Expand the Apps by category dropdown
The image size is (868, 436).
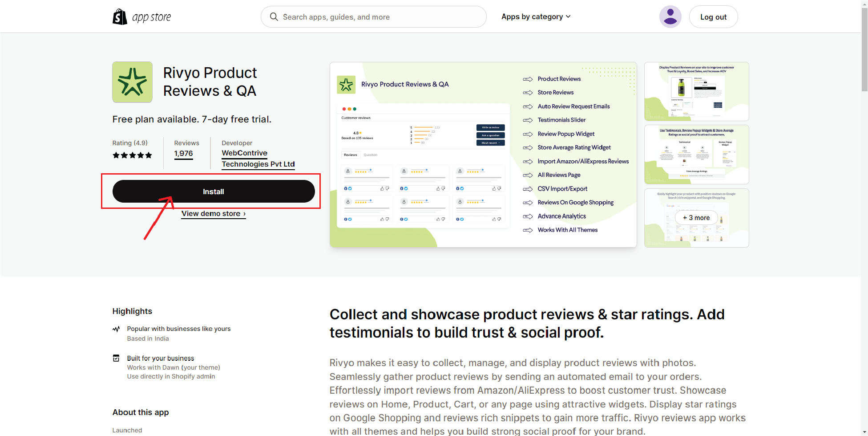coord(536,16)
